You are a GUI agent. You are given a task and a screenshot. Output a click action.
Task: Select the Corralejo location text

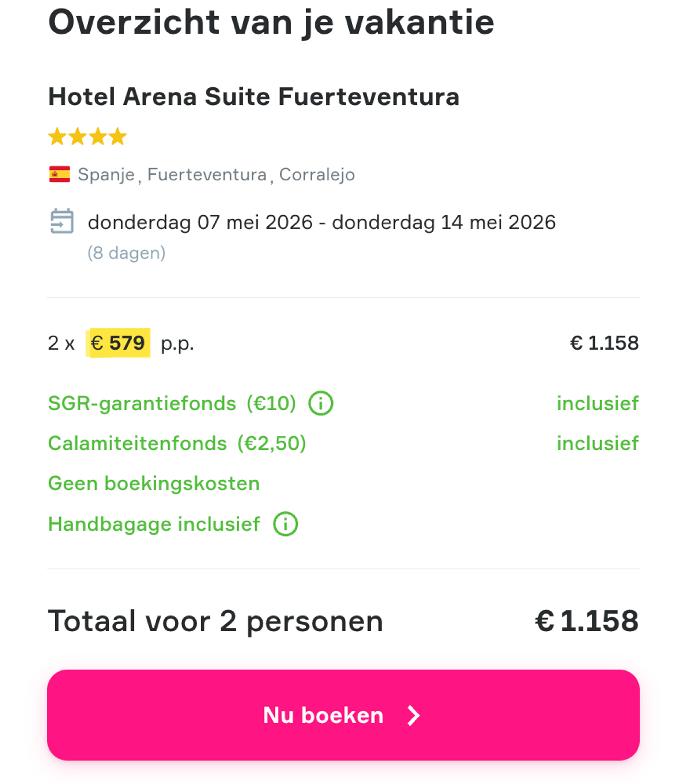pyautogui.click(x=315, y=175)
